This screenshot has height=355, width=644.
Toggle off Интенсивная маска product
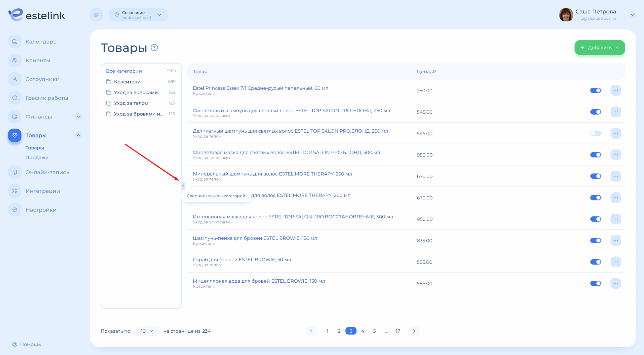(x=595, y=219)
